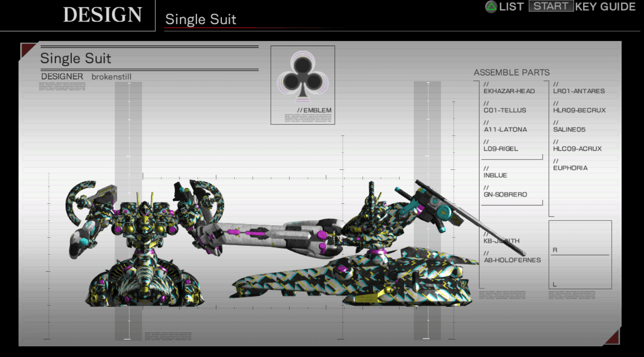Screen dimensions: 644x357
Task: Click the //EMBLEM caption text
Action: point(314,110)
